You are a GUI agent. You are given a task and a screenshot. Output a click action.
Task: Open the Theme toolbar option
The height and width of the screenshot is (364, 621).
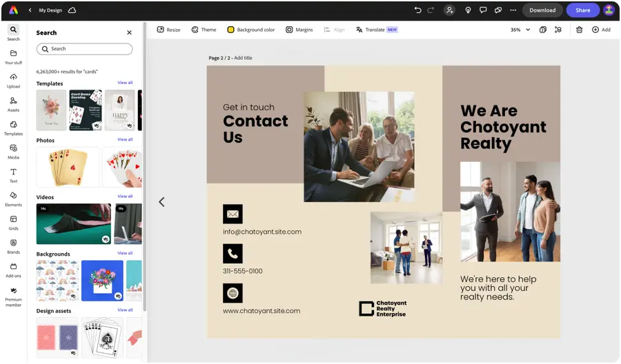pyautogui.click(x=204, y=30)
